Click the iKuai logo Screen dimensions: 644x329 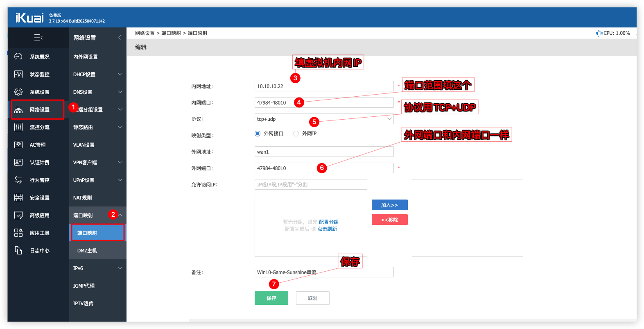pyautogui.click(x=29, y=18)
